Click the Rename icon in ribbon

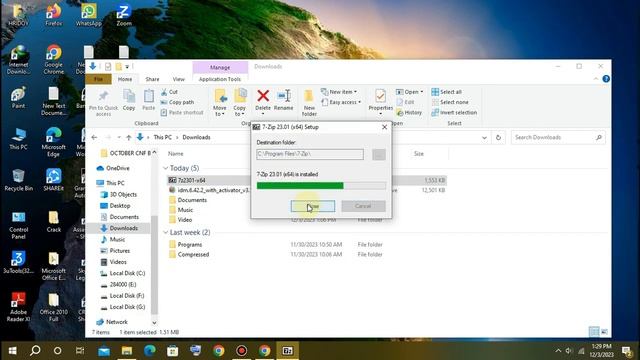coord(283,96)
